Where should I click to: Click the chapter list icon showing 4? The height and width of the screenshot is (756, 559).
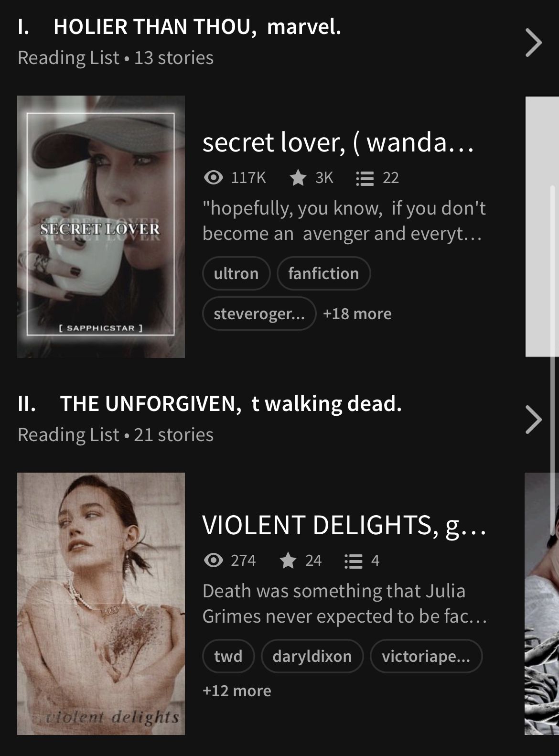[353, 561]
